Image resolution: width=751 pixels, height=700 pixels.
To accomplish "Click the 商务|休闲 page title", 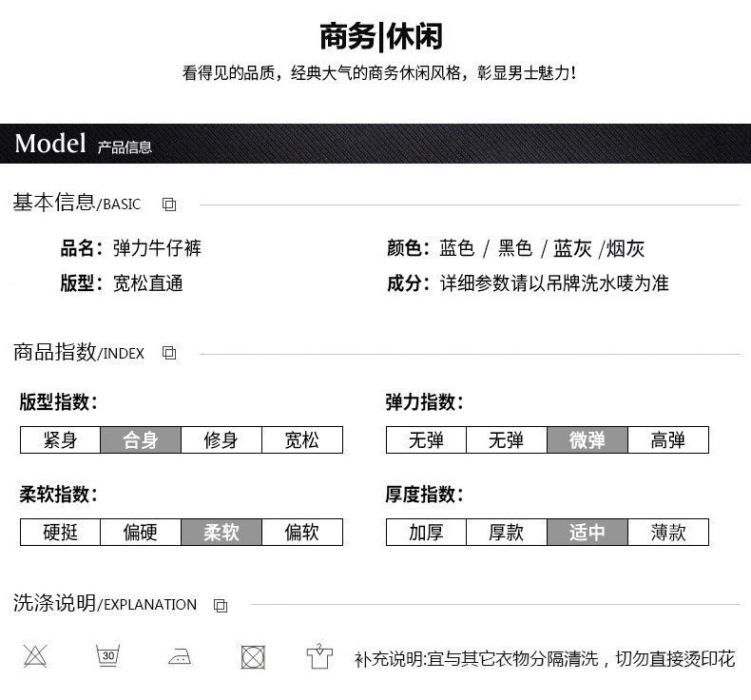I will click(x=380, y=36).
